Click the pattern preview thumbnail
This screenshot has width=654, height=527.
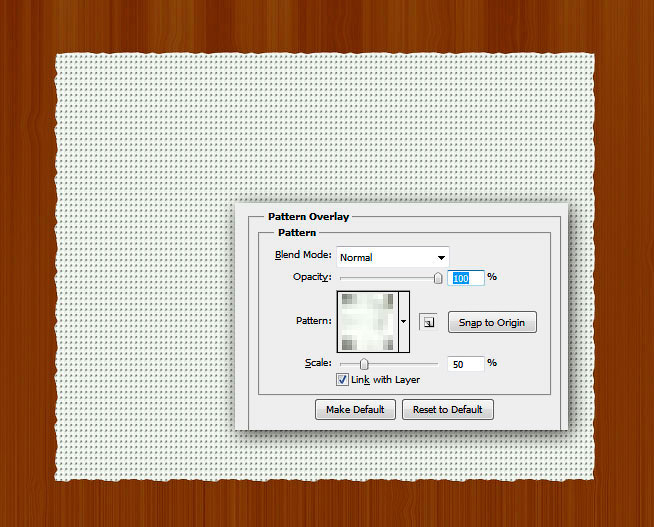[367, 321]
